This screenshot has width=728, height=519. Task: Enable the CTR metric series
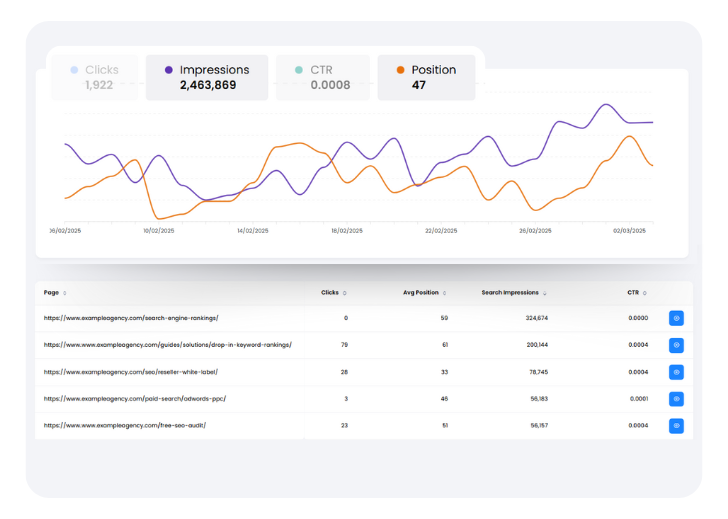322,77
